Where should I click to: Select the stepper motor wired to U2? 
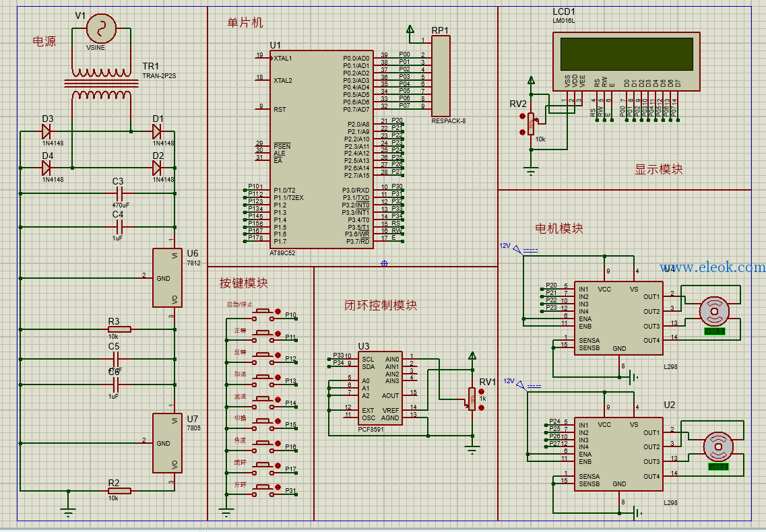point(718,447)
